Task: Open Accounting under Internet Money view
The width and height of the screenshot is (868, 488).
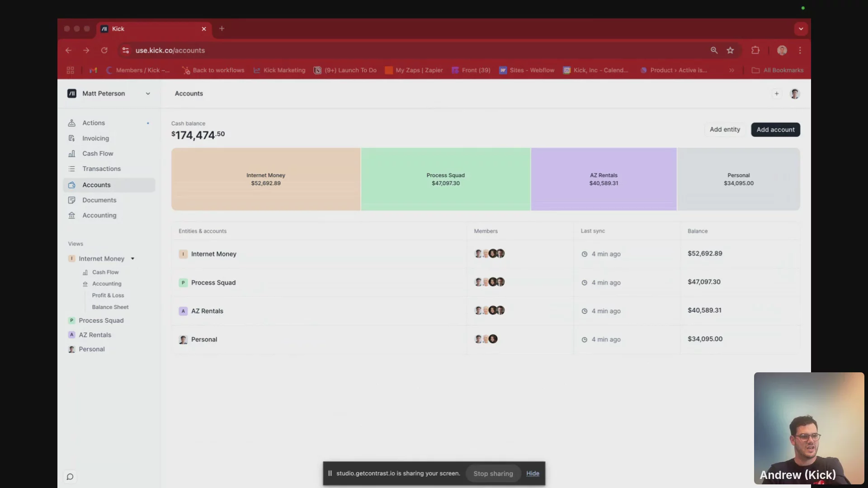Action: click(x=102, y=284)
